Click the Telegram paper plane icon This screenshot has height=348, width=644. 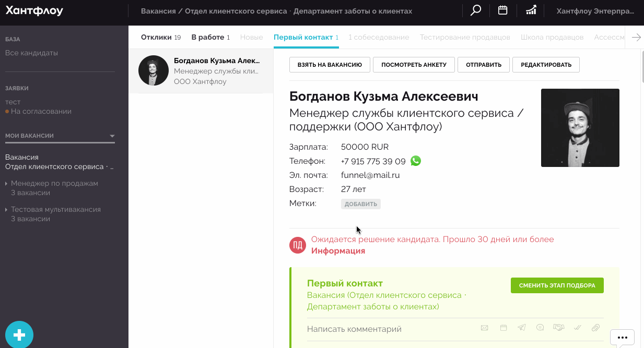pyautogui.click(x=521, y=328)
